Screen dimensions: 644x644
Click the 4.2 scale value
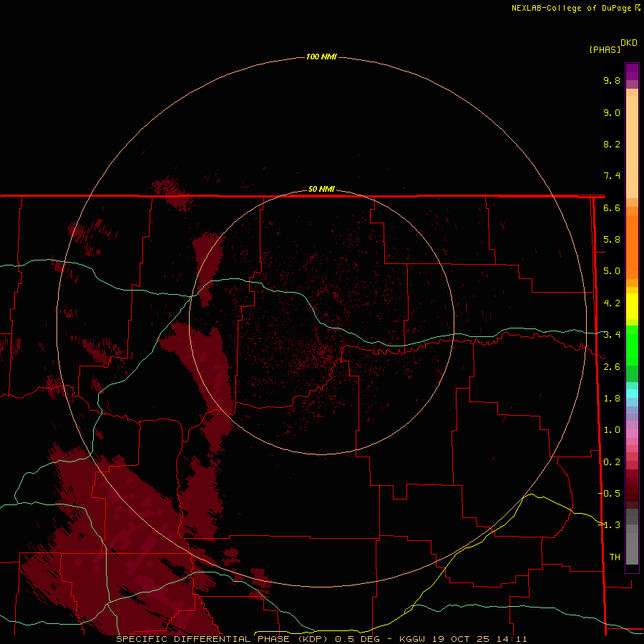(x=612, y=303)
